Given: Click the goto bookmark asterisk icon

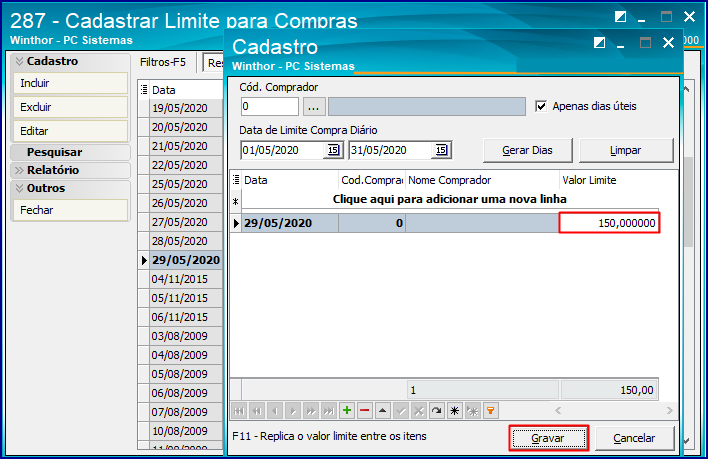Looking at the screenshot, I should [472, 411].
